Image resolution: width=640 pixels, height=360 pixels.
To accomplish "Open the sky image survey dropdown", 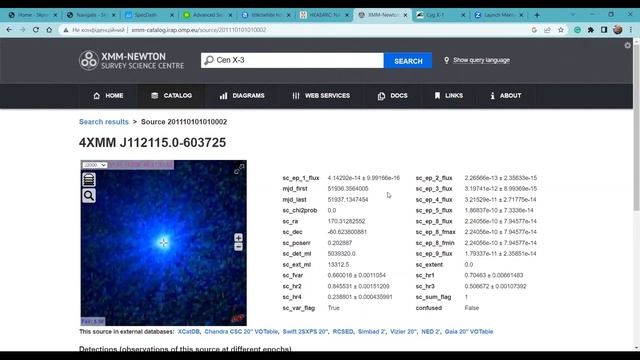I will (94, 165).
